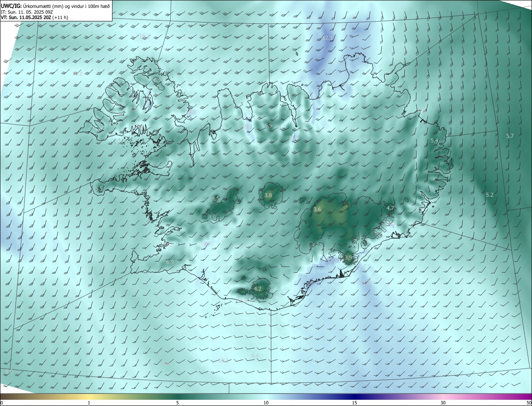Click the 50 tick on the color scale
This screenshot has height=406, width=532.
(x=529, y=403)
